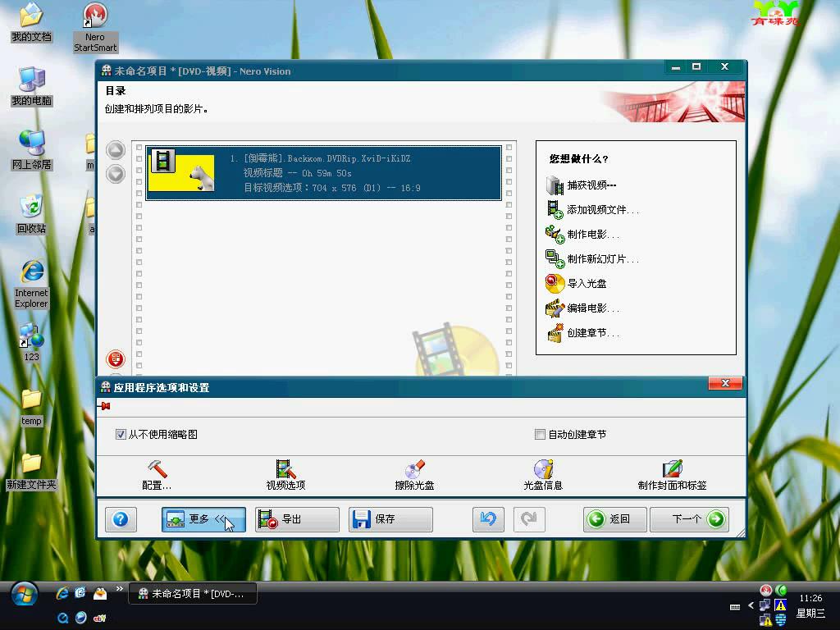The image size is (840, 630).
Task: Open the temp folder on the desktop
Action: (x=31, y=407)
